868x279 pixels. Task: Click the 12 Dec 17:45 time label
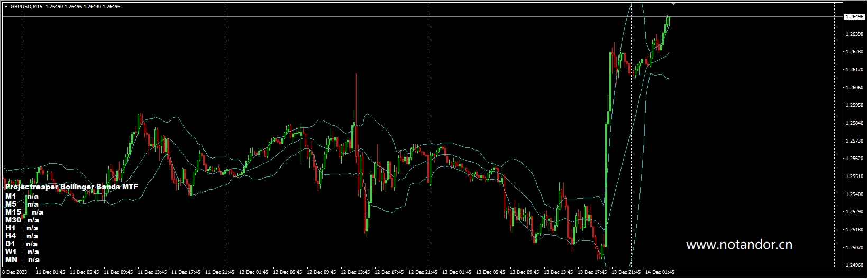tap(389, 273)
